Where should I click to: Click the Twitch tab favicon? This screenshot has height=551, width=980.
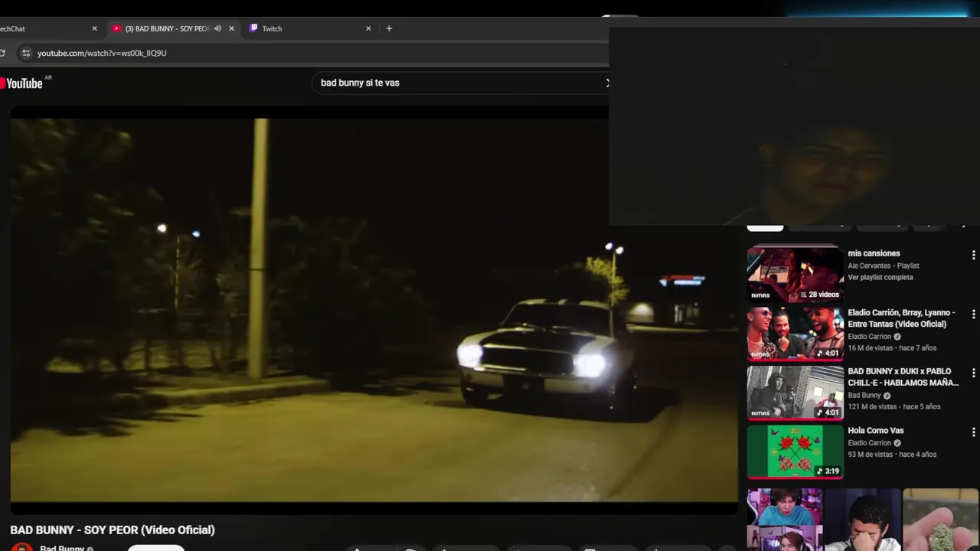pos(253,28)
